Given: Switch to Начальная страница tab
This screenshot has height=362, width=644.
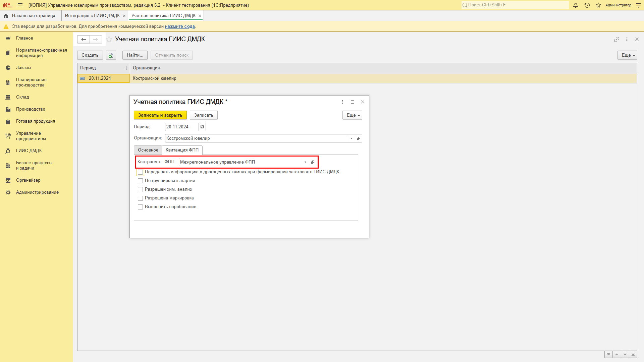Looking at the screenshot, I should tap(31, 16).
